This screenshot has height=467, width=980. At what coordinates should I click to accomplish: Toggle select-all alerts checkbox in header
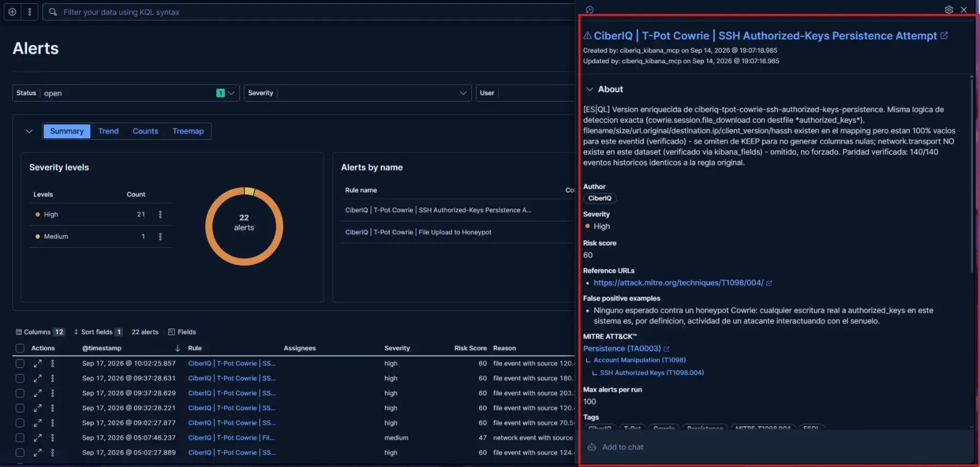coord(20,348)
